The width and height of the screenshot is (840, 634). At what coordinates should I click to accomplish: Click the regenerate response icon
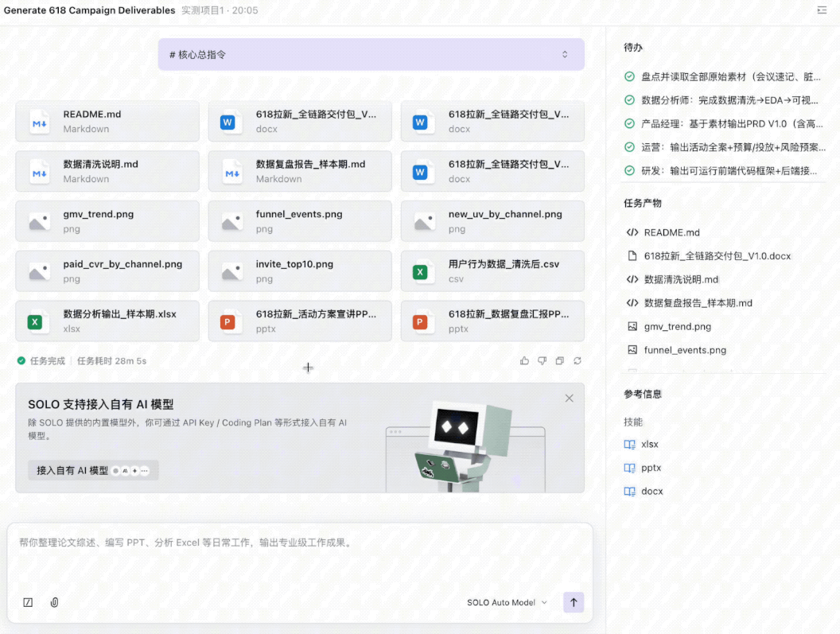tap(577, 361)
